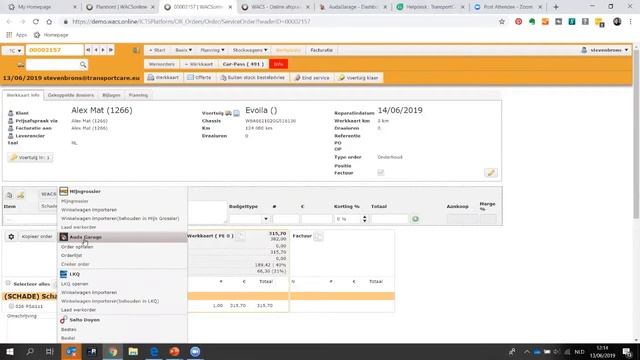The width and height of the screenshot is (640, 360).
Task: Go to the previous order arrow
Action: pyautogui.click(x=96, y=50)
